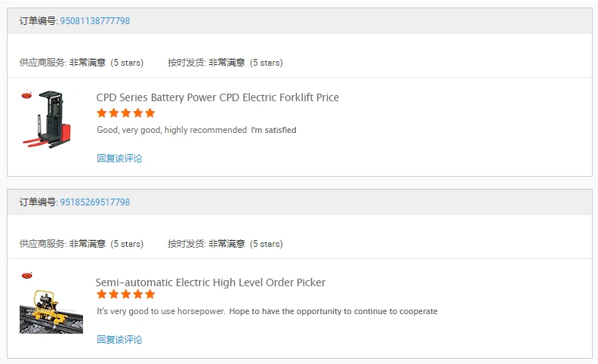Click 回复该评论 under the Order Picker review
The width and height of the screenshot is (598, 364).
pos(119,339)
